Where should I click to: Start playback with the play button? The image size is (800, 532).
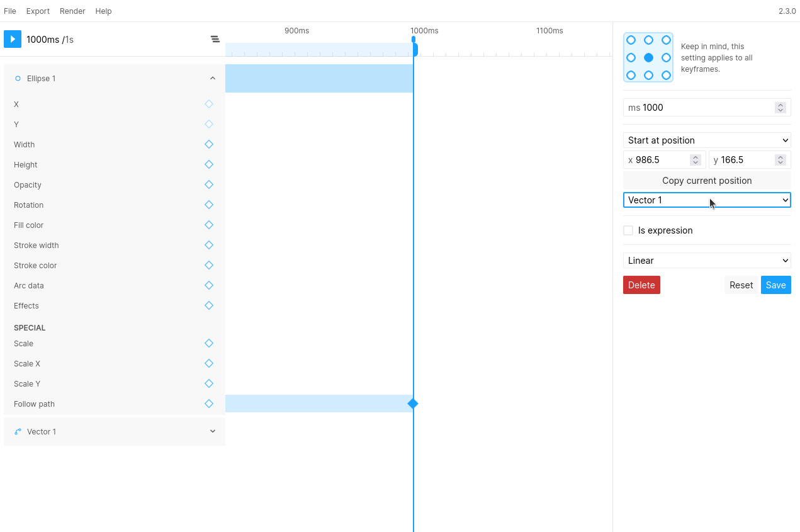point(13,39)
